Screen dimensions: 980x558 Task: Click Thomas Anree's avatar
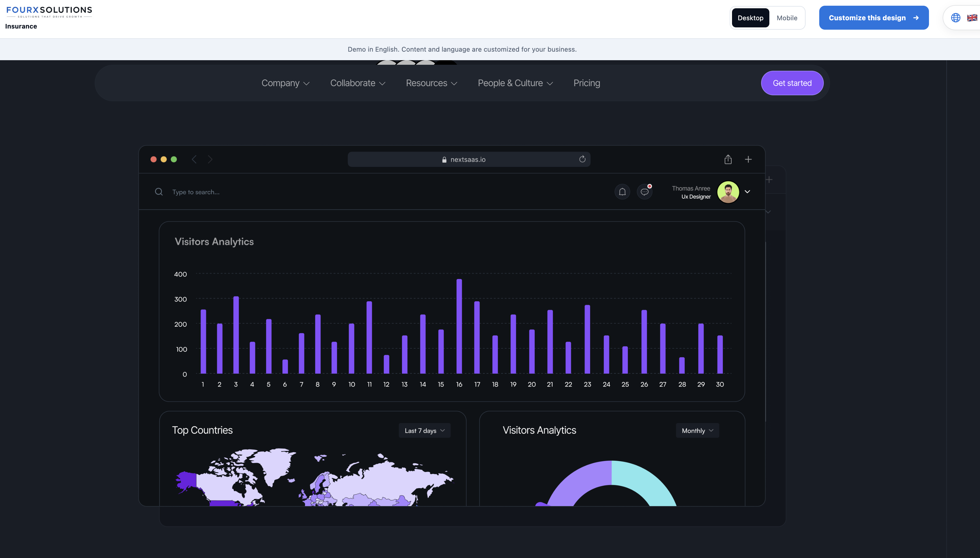pyautogui.click(x=728, y=192)
